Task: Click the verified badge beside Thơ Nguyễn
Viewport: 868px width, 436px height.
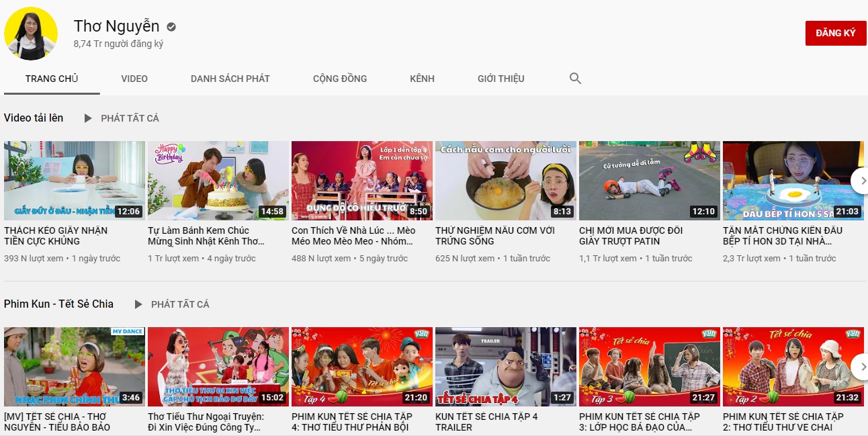Action: 171,27
